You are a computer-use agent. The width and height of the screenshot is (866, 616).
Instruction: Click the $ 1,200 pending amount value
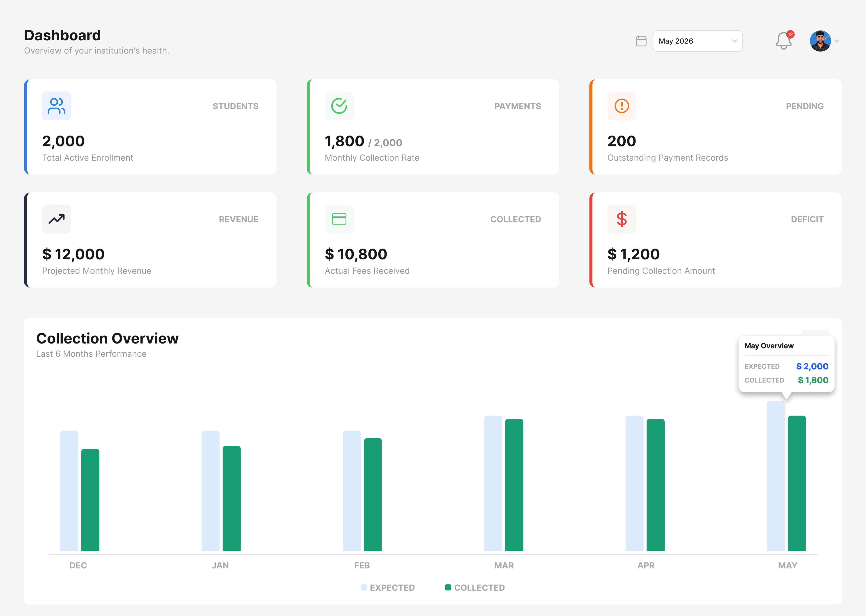pyautogui.click(x=633, y=254)
